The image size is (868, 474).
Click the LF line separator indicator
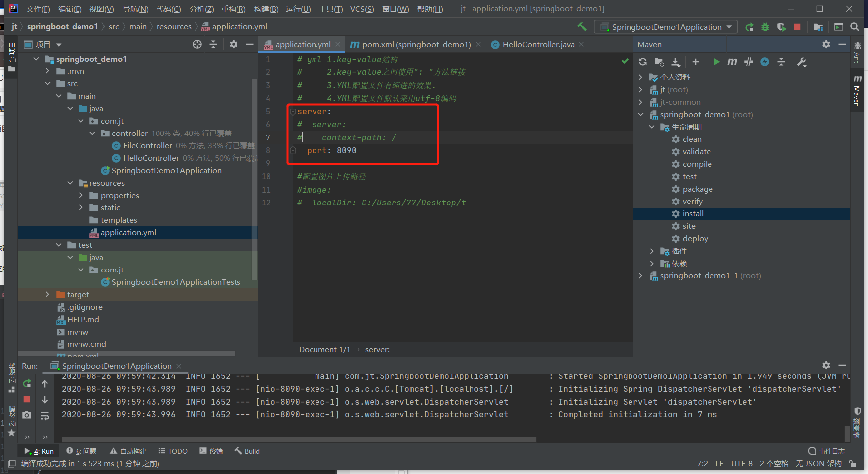(719, 463)
